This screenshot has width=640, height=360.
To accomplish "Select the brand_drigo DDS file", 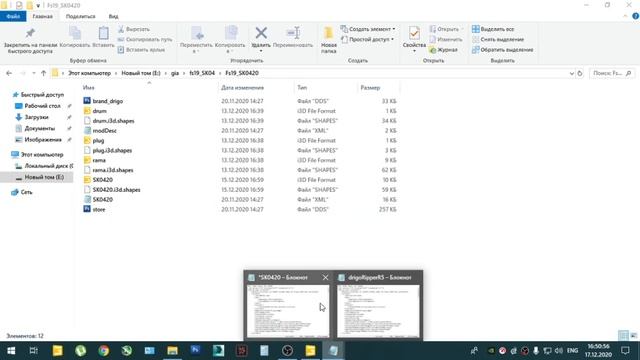I will (x=107, y=101).
